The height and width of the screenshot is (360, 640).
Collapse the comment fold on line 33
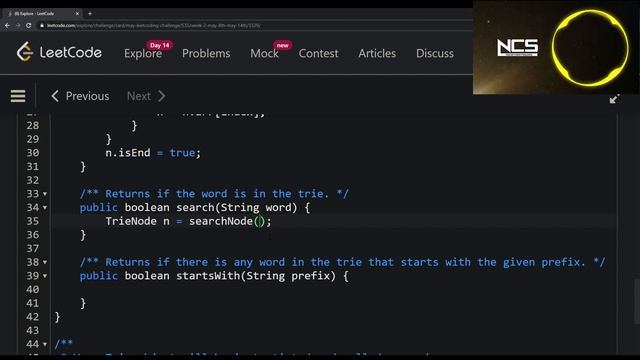pyautogui.click(x=45, y=194)
